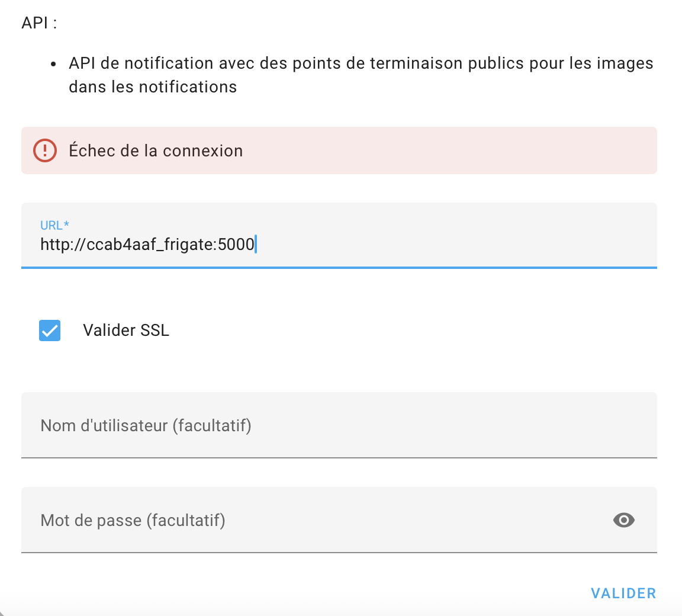682x616 pixels.
Task: Click the checkmark inside the SSL box
Action: tap(50, 331)
